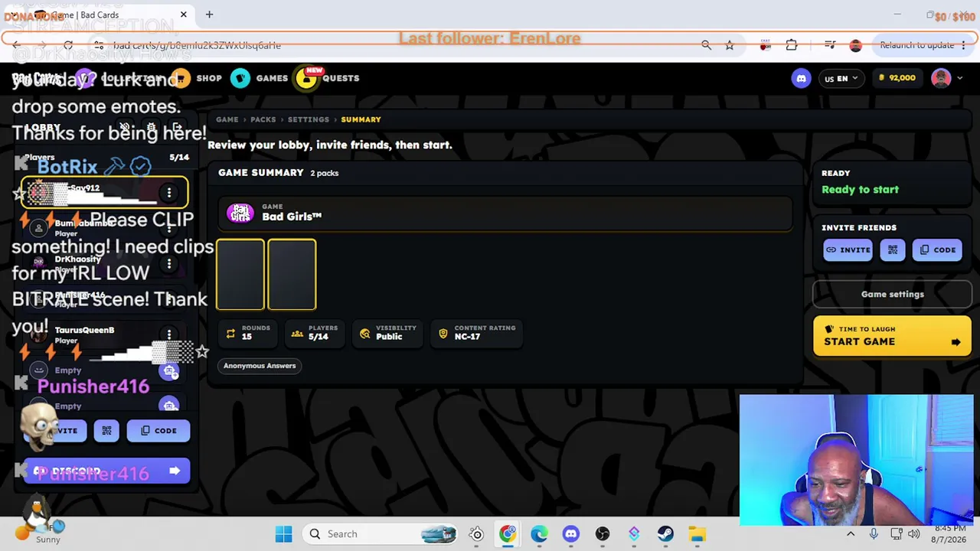980x551 pixels.
Task: Open the Chrome three-dot menu
Action: coord(964,45)
